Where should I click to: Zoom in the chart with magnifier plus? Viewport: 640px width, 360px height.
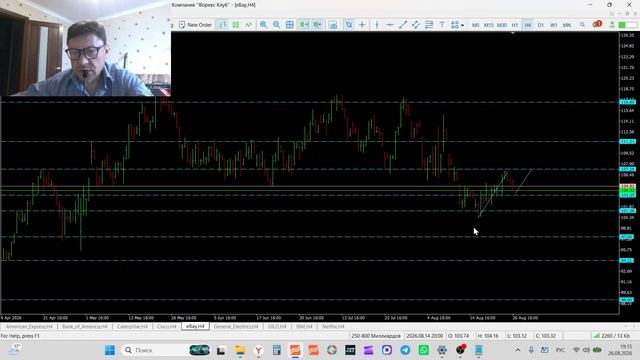coord(264,25)
